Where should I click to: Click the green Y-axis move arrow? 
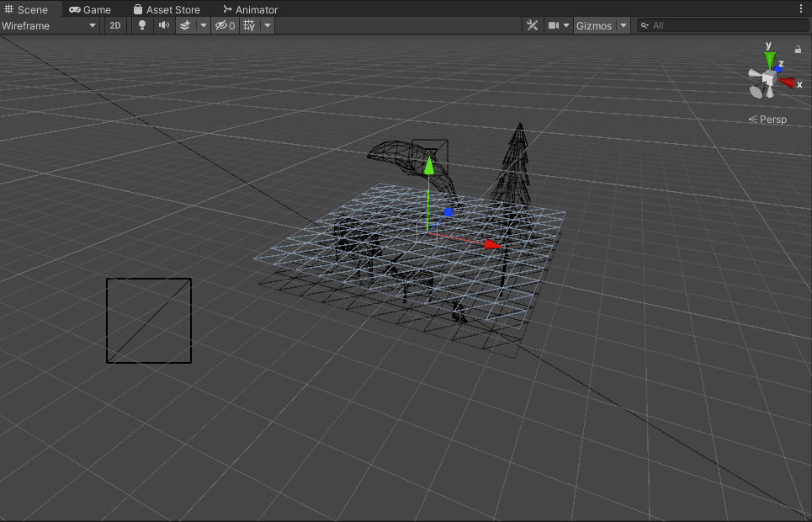pos(429,166)
